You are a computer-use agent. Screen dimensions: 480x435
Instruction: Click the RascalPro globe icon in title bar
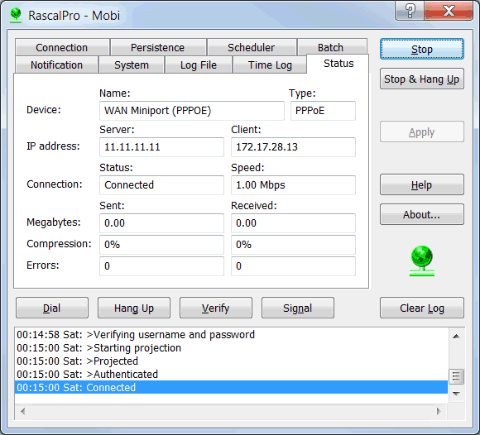(x=16, y=15)
